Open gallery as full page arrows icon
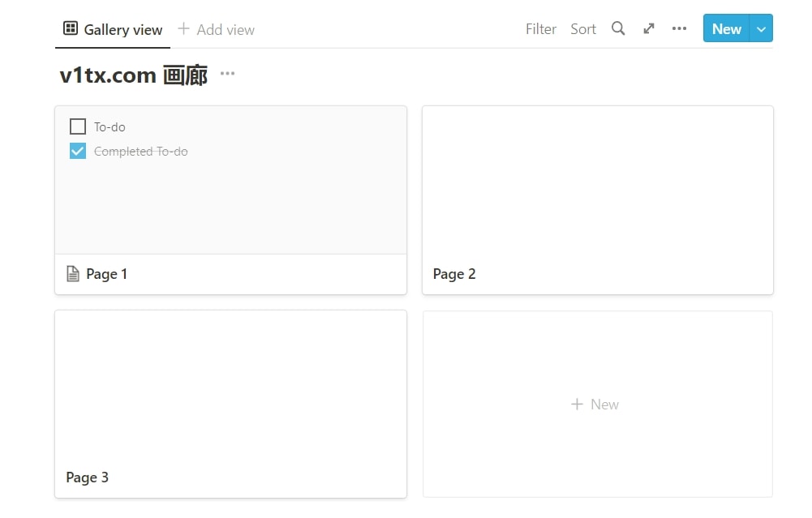Image resolution: width=812 pixels, height=518 pixels. (649, 29)
